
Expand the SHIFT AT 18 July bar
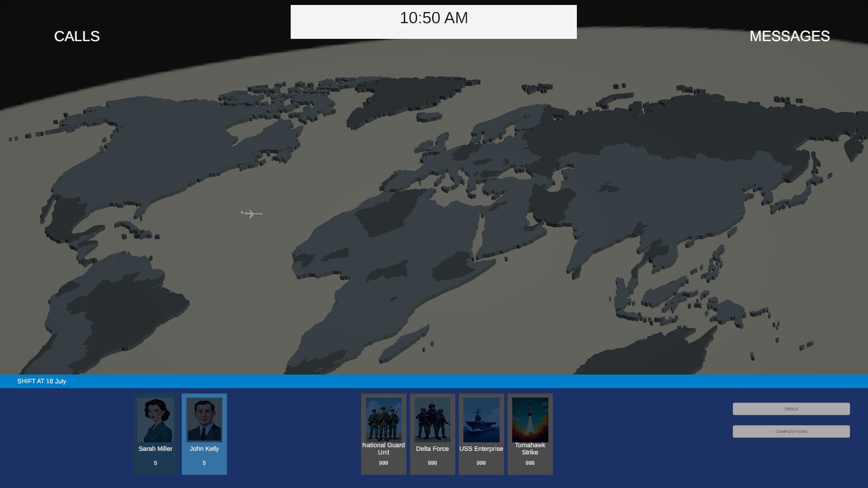(42, 381)
